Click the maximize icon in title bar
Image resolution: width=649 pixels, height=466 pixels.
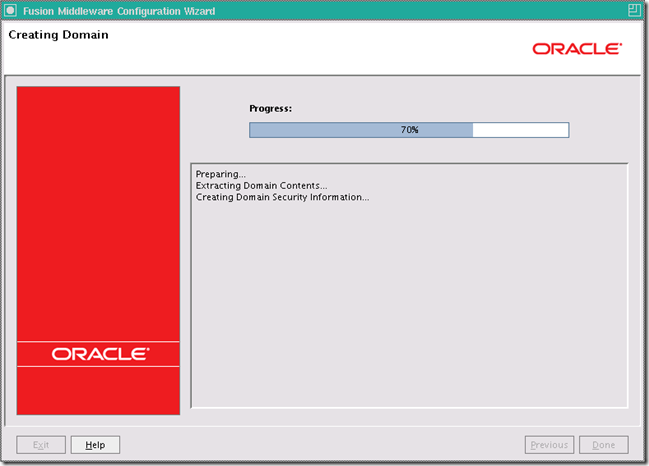(x=634, y=10)
